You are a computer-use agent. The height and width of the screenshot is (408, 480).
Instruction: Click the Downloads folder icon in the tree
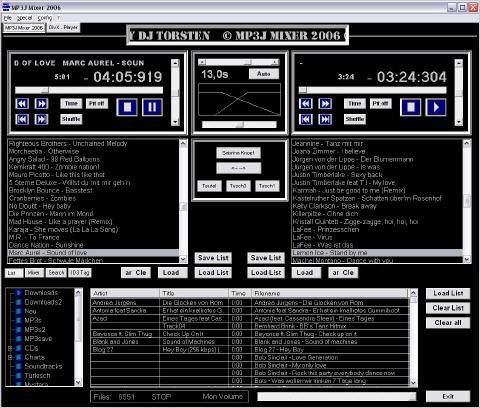19,293
